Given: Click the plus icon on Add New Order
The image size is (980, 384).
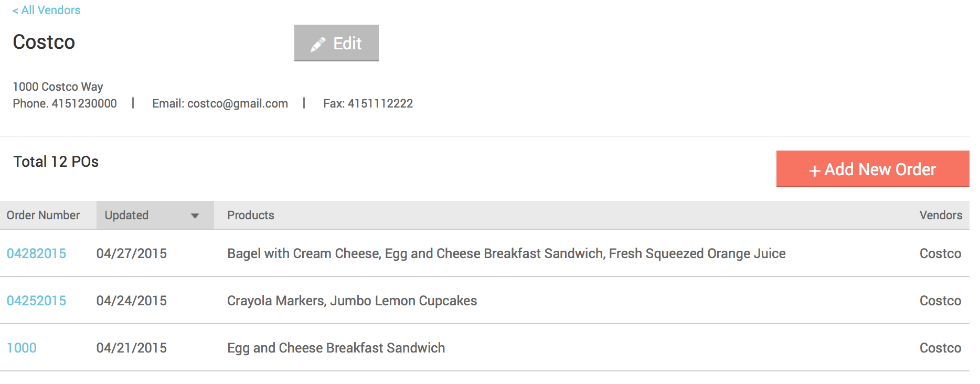Looking at the screenshot, I should pyautogui.click(x=814, y=170).
